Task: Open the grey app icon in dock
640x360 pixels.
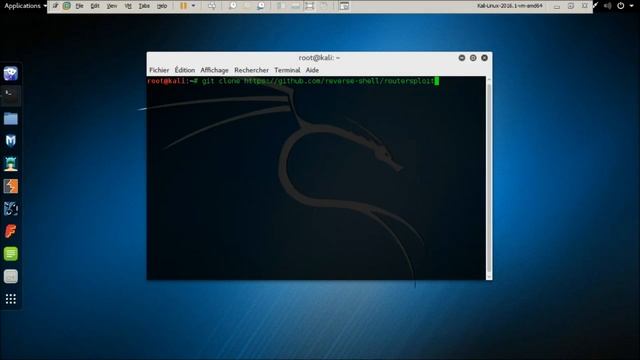Action: pos(11,276)
